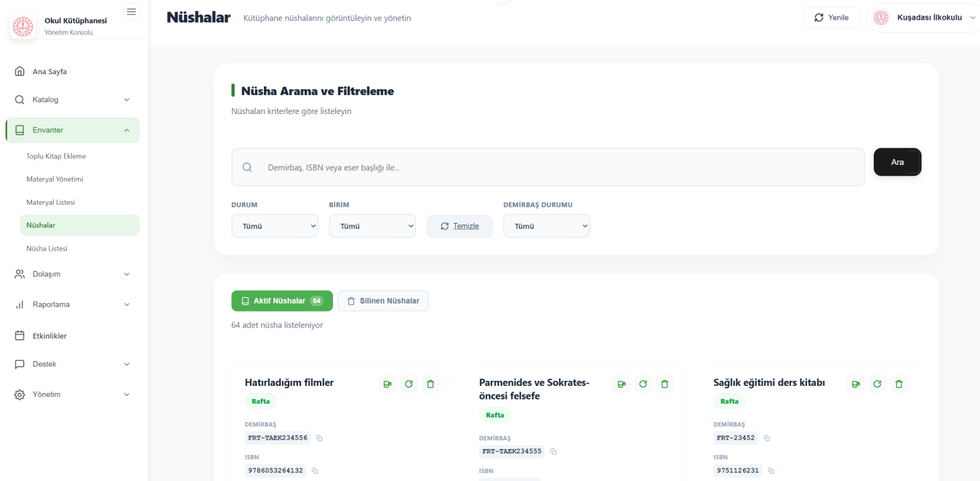Image resolution: width=980 pixels, height=481 pixels.
Task: Click the refresh icon on the Parmenides card
Action: [x=643, y=384]
